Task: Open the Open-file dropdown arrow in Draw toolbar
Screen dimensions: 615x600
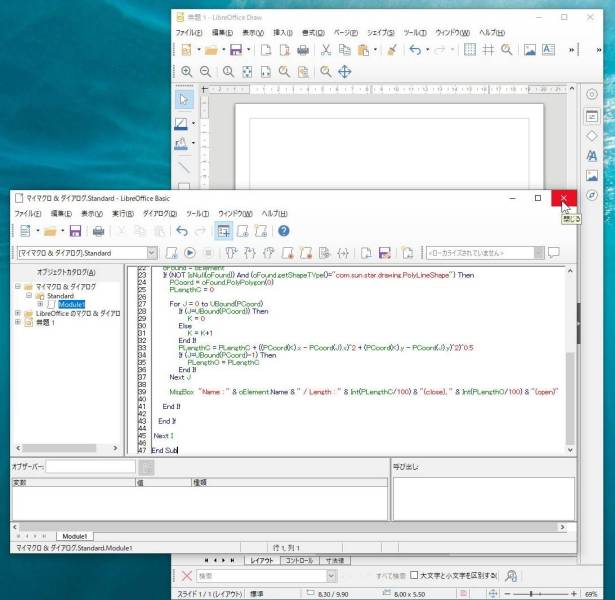Action: coord(224,50)
